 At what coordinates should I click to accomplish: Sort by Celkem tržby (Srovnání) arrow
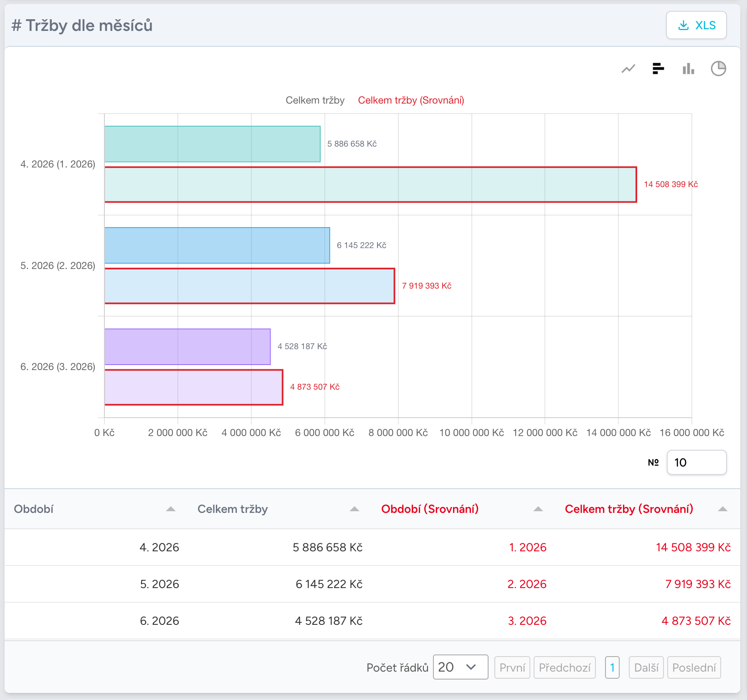(x=722, y=509)
